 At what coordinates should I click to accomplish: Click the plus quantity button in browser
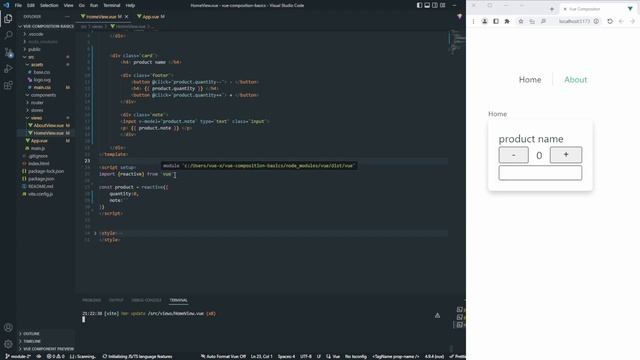[x=566, y=155]
